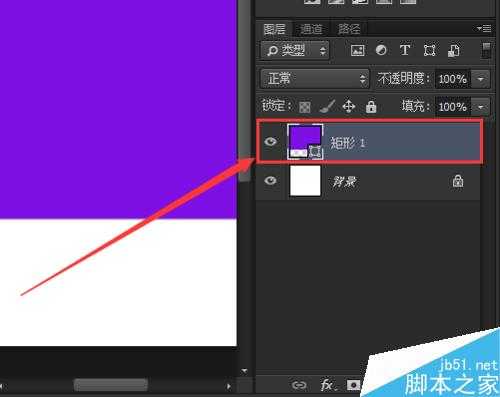The image size is (500, 397).
Task: Toggle the layer filtering switch
Action: (487, 50)
